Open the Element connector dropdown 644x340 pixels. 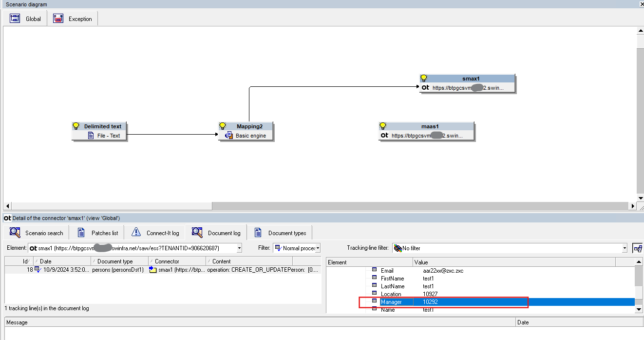pyautogui.click(x=238, y=248)
